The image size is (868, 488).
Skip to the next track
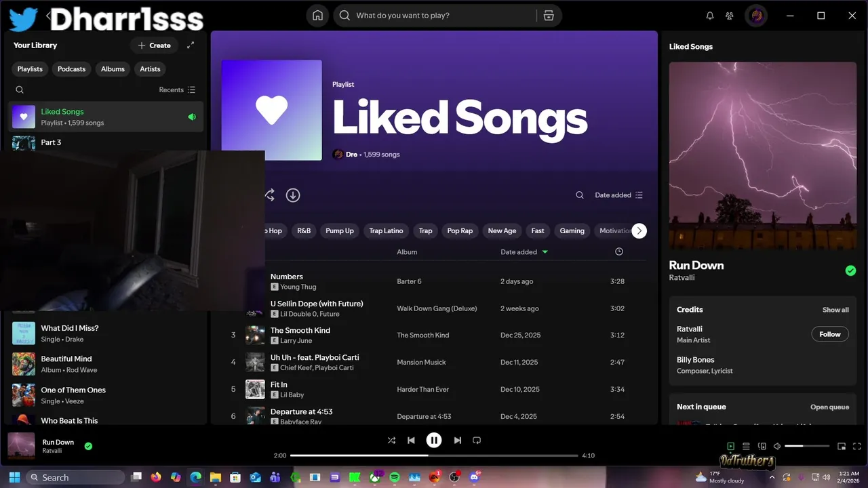tap(457, 441)
